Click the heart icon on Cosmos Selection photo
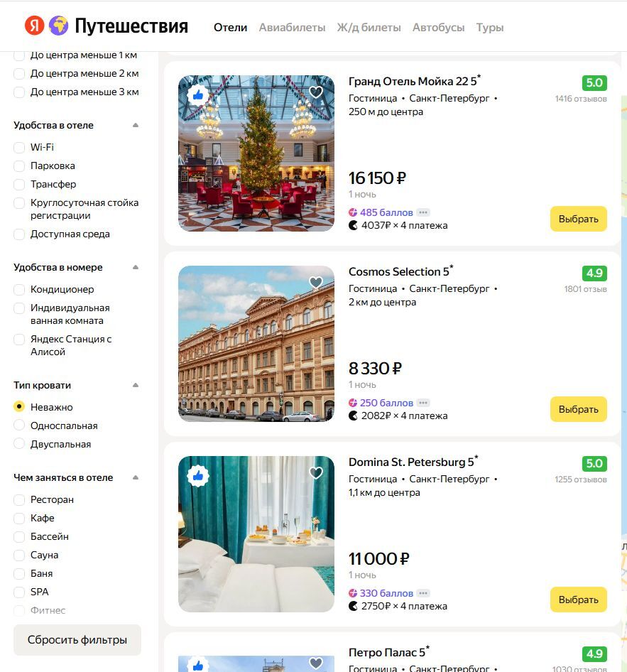The height and width of the screenshot is (672, 627). [316, 282]
